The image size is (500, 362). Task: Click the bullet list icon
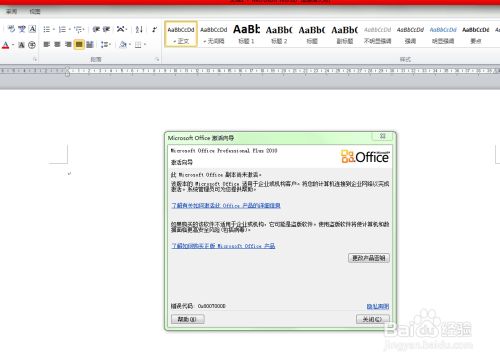(x=46, y=30)
